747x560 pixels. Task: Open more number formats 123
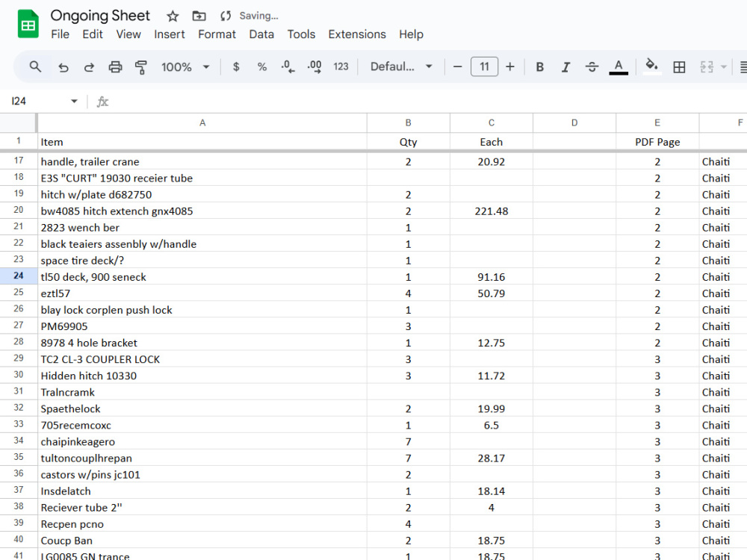click(341, 66)
